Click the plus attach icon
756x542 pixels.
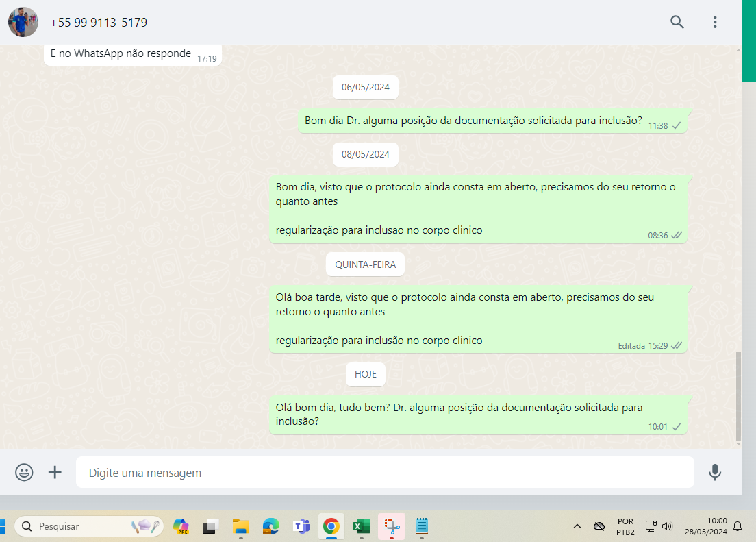coord(55,472)
